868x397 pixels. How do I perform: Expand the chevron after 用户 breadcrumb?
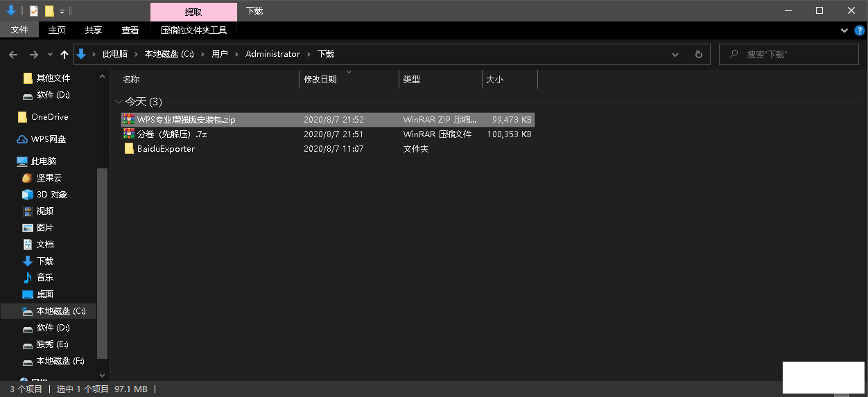point(236,54)
